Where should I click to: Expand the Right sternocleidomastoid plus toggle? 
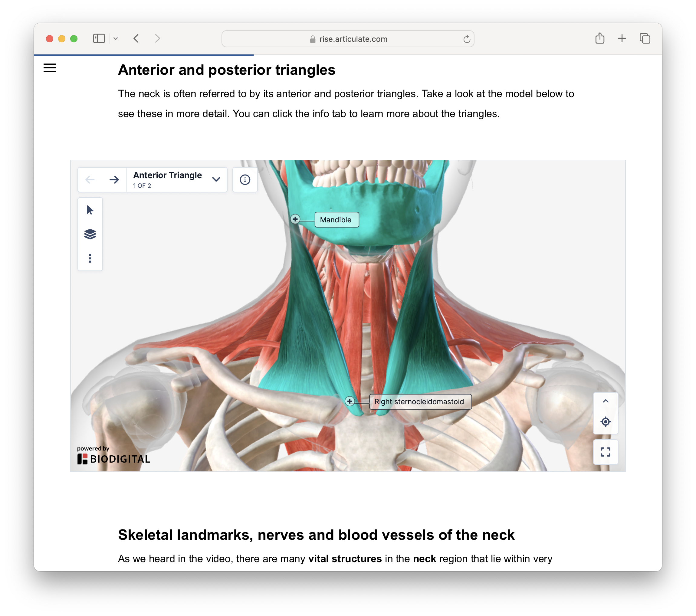click(350, 401)
